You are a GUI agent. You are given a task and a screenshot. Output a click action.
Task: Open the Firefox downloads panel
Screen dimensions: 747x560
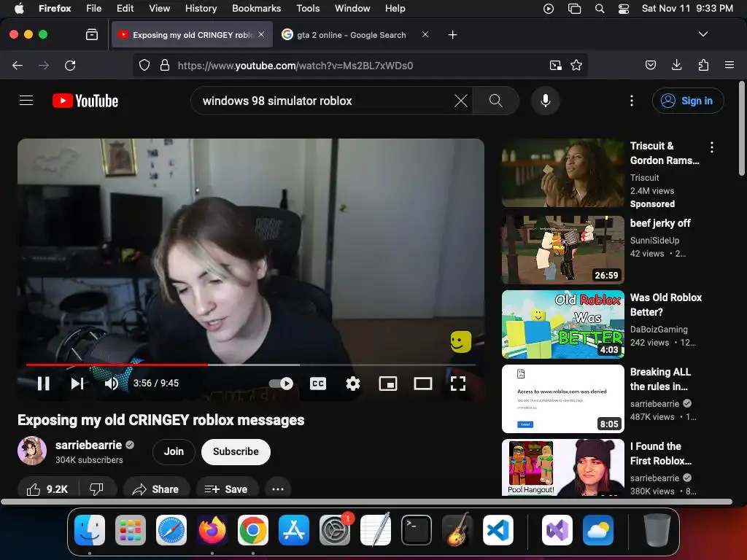676,65
